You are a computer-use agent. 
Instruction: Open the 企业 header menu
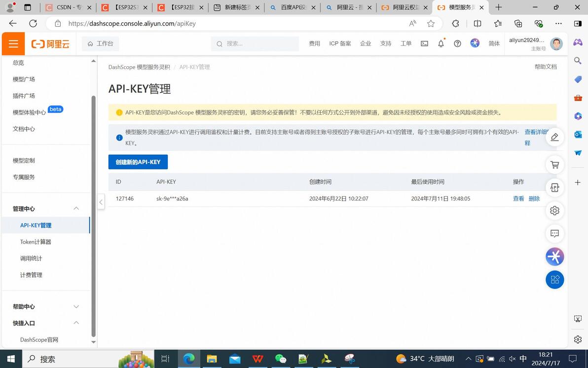click(365, 43)
